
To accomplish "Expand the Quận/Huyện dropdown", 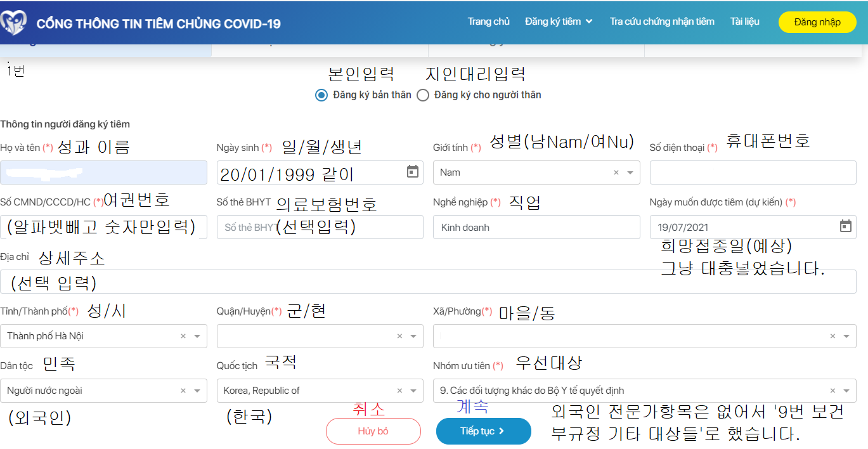I will pos(411,336).
